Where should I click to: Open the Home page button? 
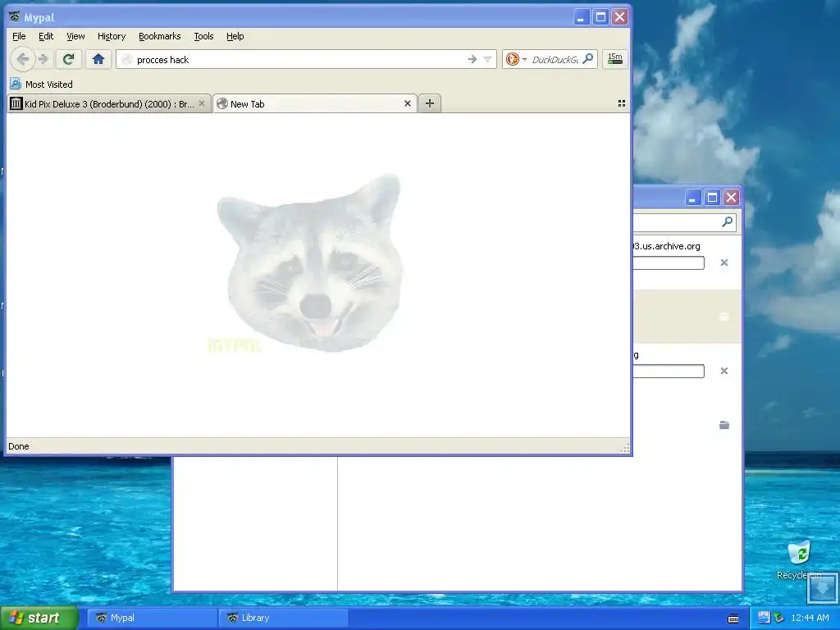point(98,59)
